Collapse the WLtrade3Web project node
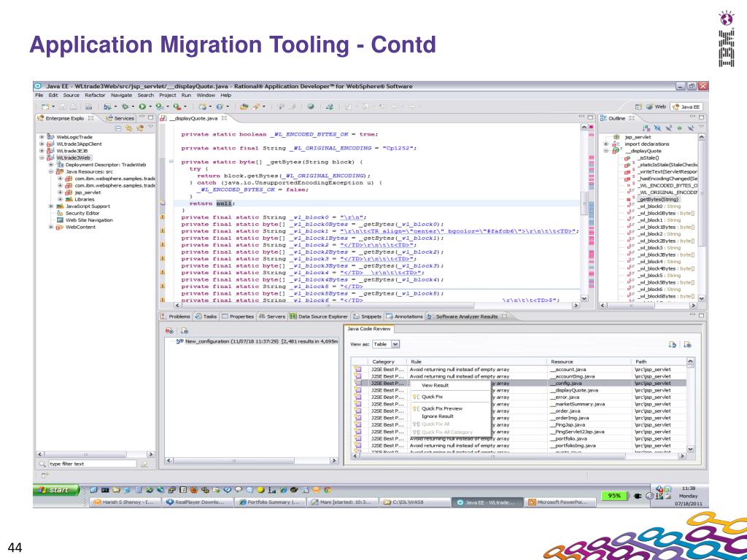 click(x=42, y=157)
